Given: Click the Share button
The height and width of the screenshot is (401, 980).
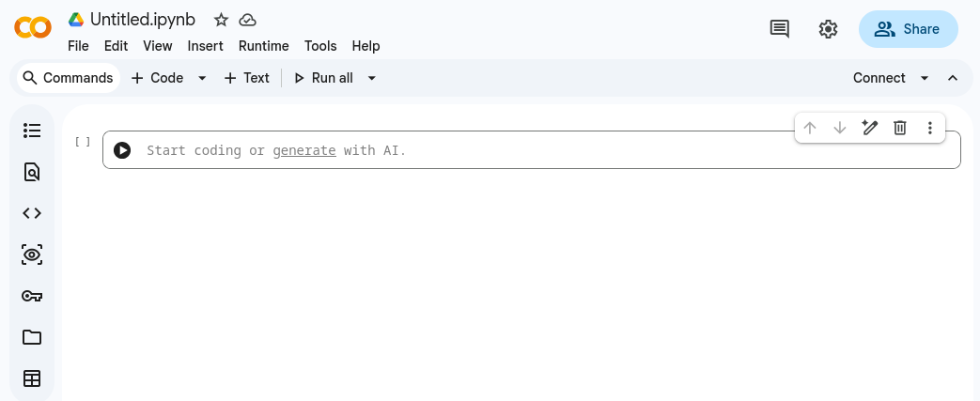Looking at the screenshot, I should click(x=908, y=29).
